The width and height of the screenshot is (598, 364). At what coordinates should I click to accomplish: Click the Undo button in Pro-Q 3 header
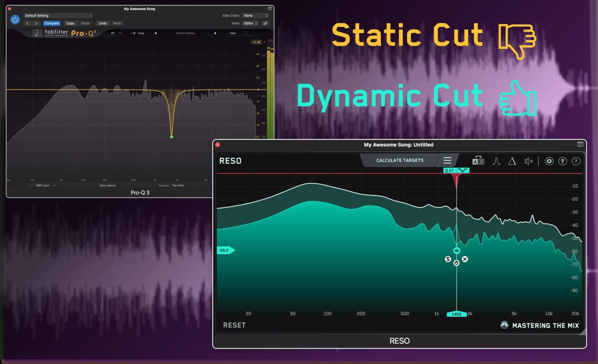coord(103,23)
